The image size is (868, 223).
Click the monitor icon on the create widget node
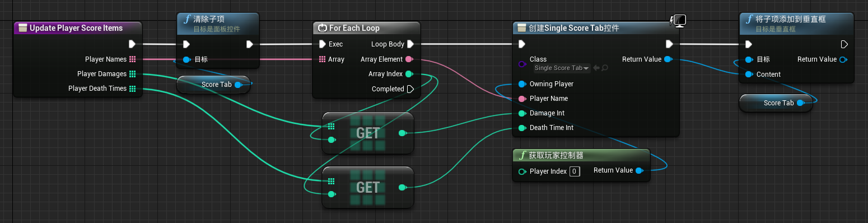(x=679, y=21)
